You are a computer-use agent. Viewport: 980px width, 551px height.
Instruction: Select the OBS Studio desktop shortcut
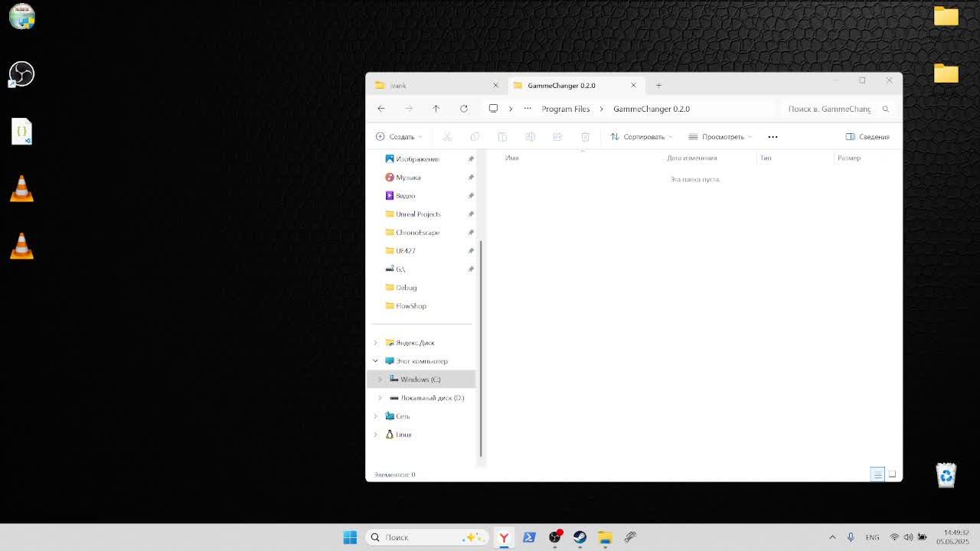(x=21, y=74)
